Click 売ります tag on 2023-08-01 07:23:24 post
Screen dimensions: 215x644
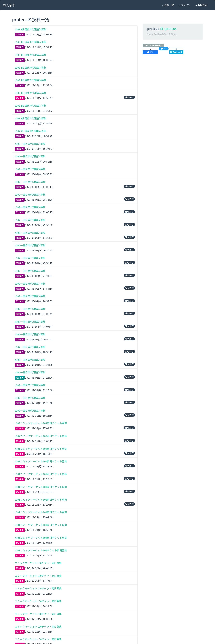click(x=20, y=378)
